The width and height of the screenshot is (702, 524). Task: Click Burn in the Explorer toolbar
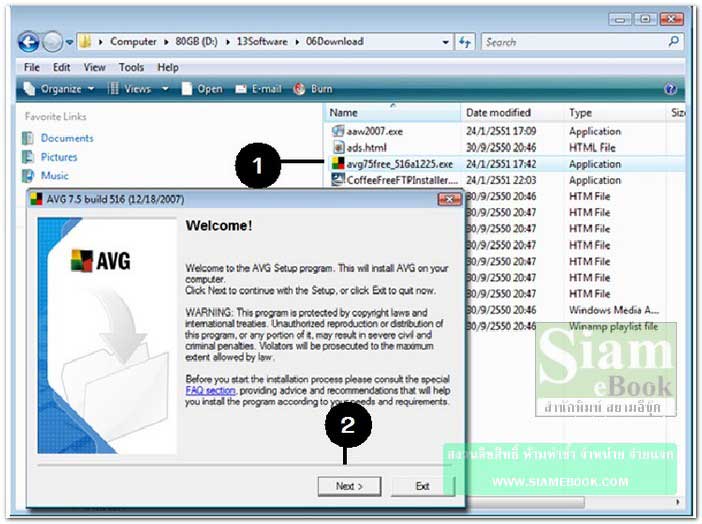(x=313, y=89)
